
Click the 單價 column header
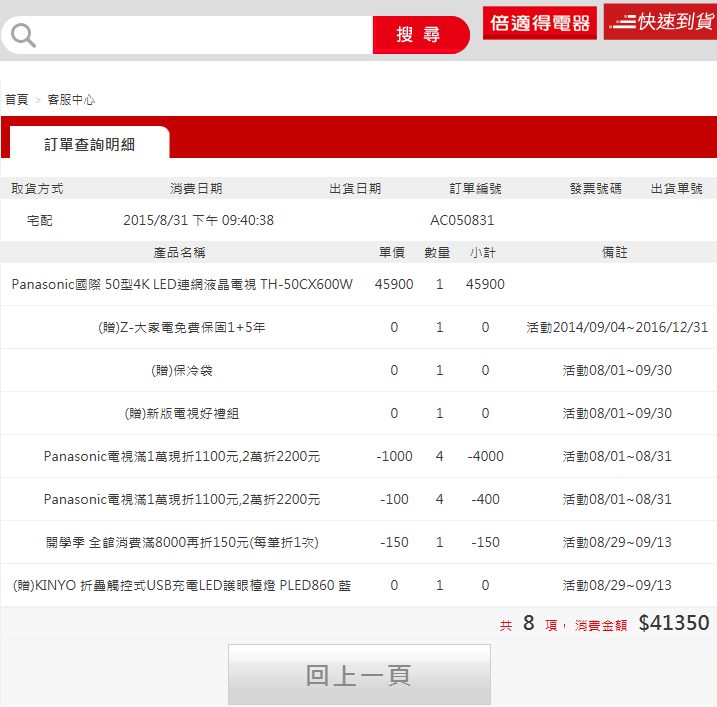pos(392,252)
